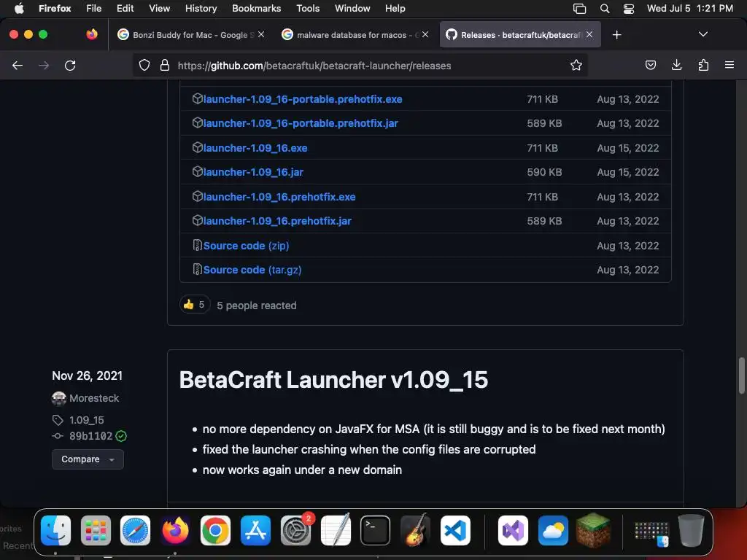The width and height of the screenshot is (747, 560).
Task: Launch GarageBand from the Dock
Action: coord(415,529)
